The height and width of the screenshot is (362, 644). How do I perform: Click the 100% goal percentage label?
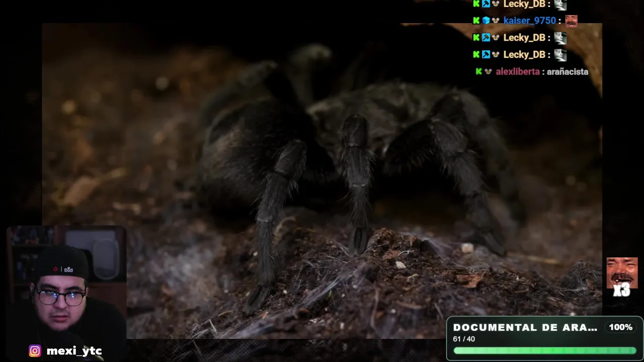[621, 327]
